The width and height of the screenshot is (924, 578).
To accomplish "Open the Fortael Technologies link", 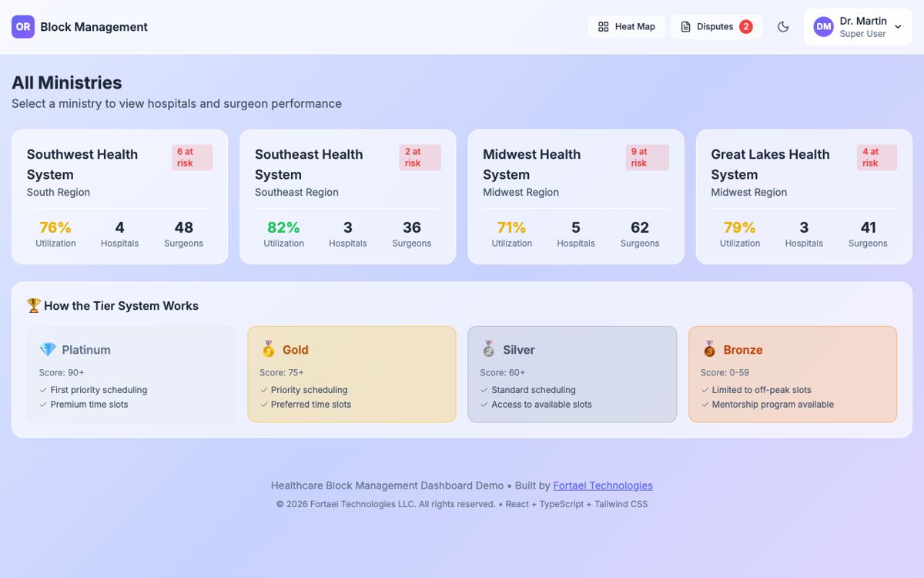I will coord(603,486).
